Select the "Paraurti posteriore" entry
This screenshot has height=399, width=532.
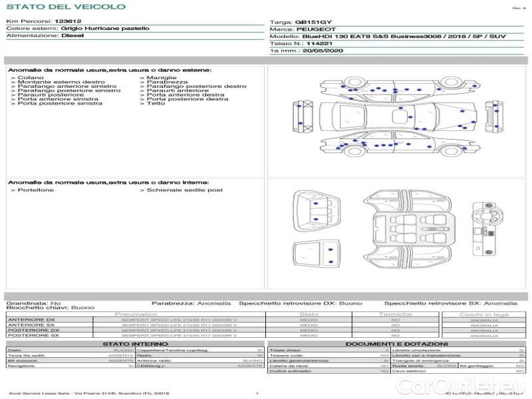click(x=51, y=94)
